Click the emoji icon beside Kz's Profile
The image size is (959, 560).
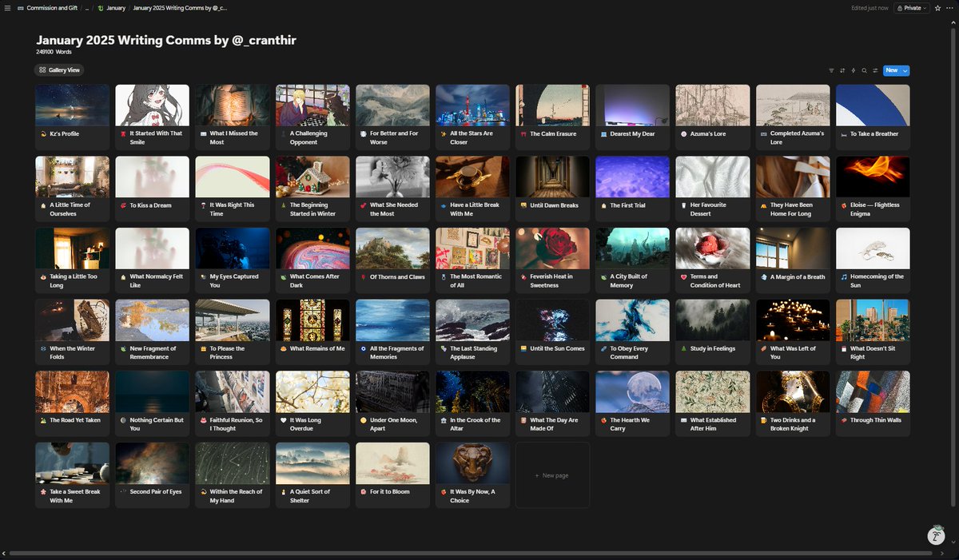pos(43,134)
